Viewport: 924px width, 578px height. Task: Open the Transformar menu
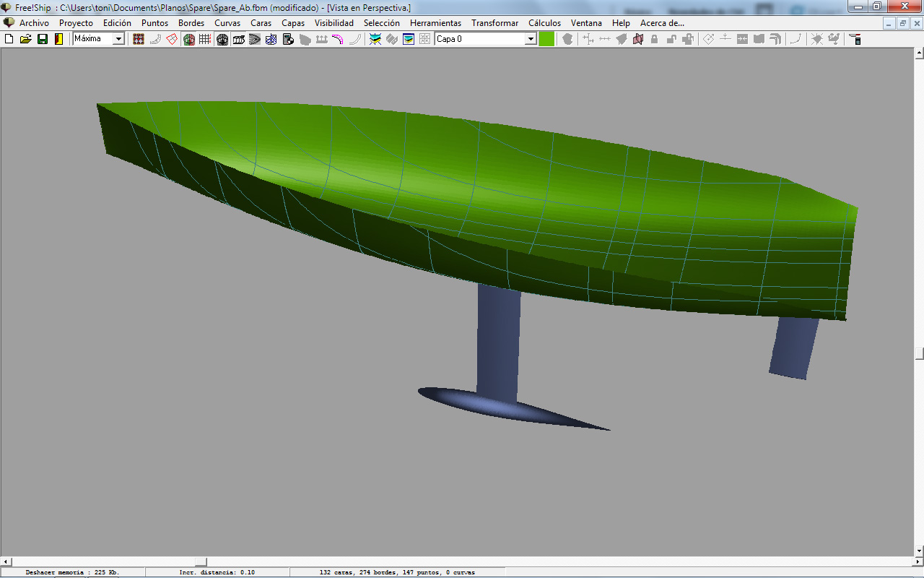click(494, 23)
